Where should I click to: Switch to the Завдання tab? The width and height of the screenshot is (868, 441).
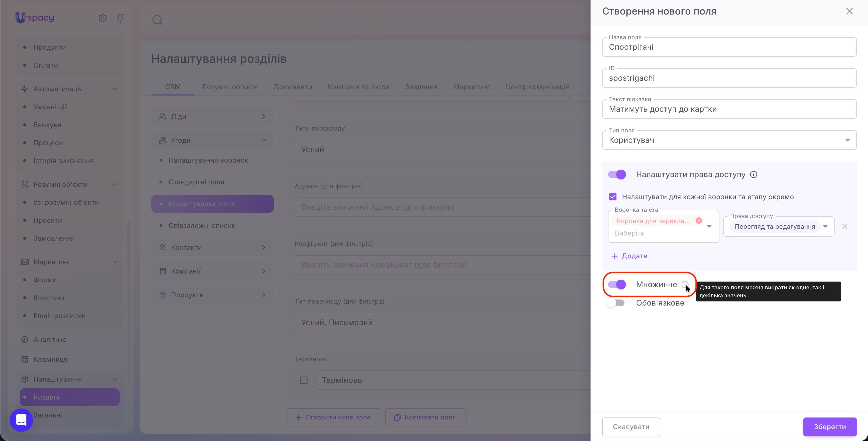coord(421,87)
